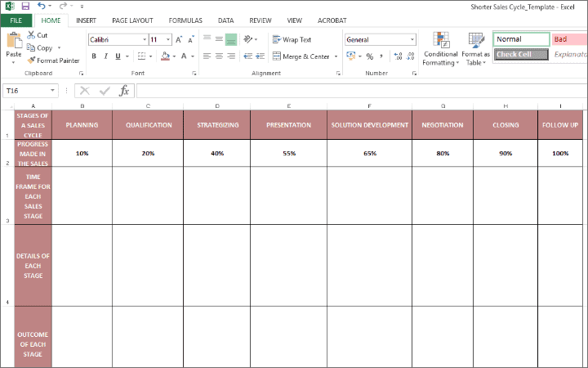Click the Fill Color paint bucket
The image size is (588, 368).
(x=164, y=56)
